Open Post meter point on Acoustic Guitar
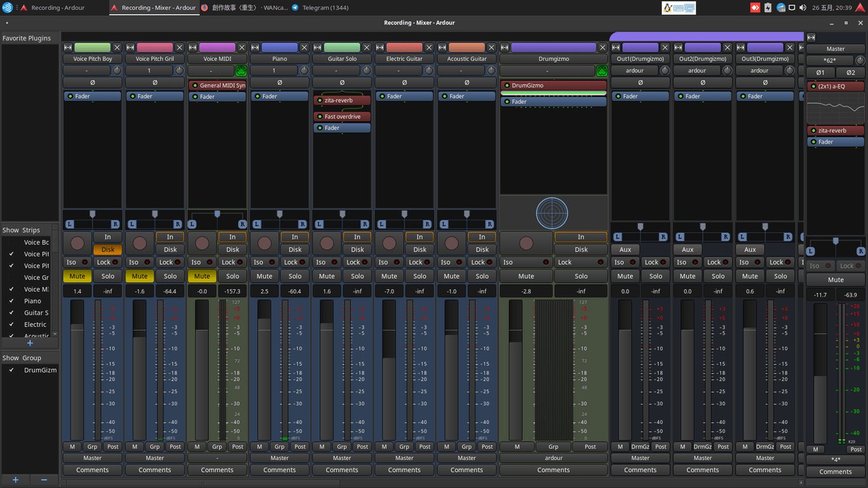 487,447
